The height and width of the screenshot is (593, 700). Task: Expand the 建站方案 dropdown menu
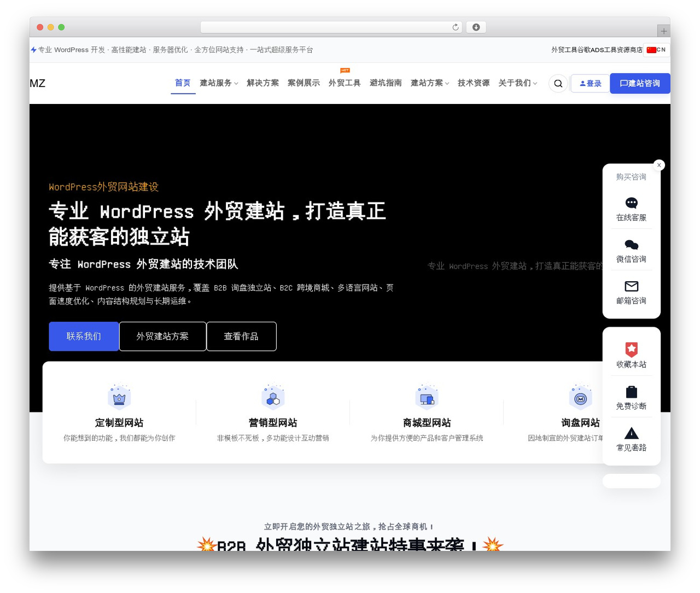(x=430, y=83)
